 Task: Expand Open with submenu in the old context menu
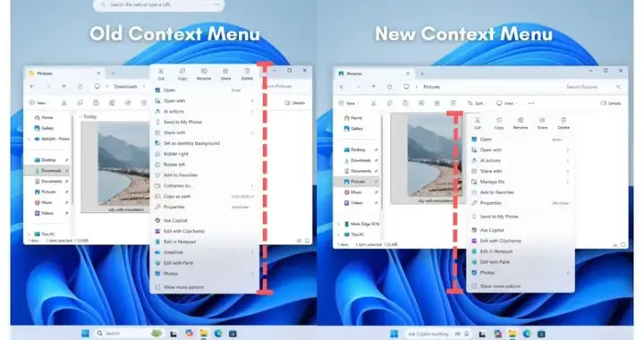(252, 100)
